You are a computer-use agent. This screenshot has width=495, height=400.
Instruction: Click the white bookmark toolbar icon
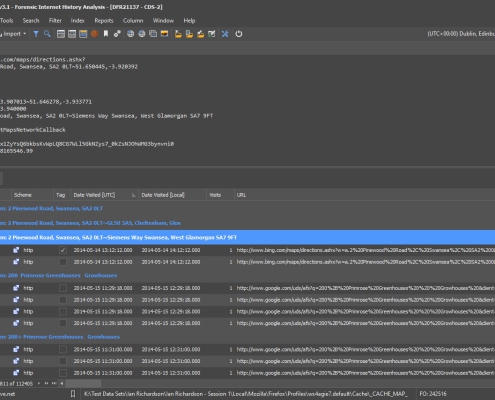click(x=106, y=34)
